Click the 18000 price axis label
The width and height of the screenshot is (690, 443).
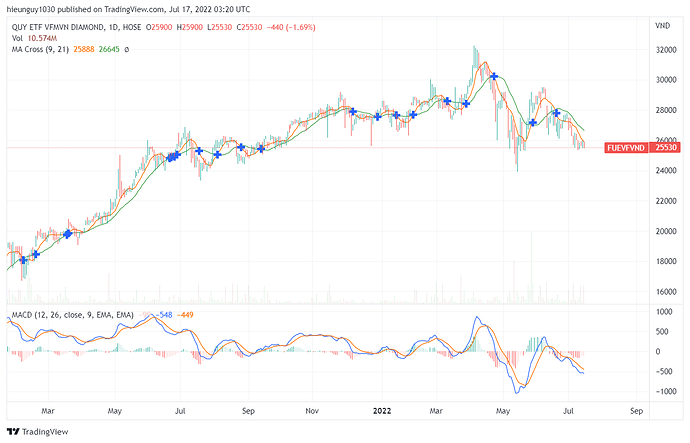(666, 261)
